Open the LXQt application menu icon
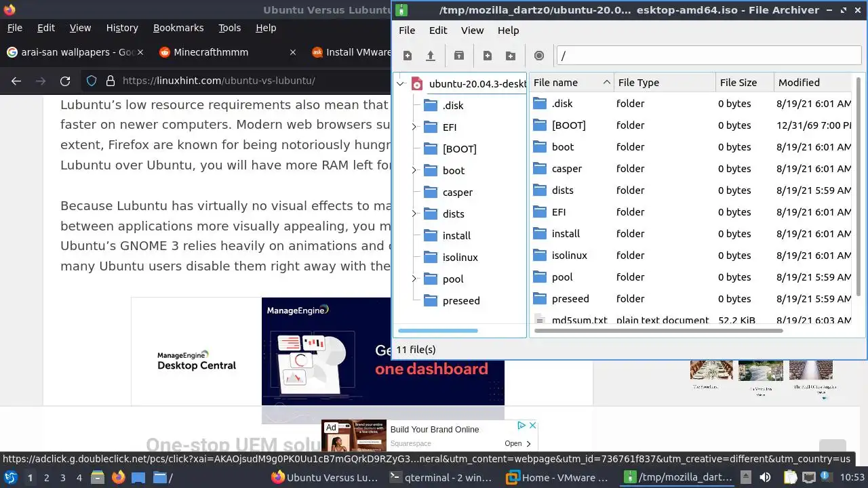This screenshot has height=488, width=868. tap(11, 478)
